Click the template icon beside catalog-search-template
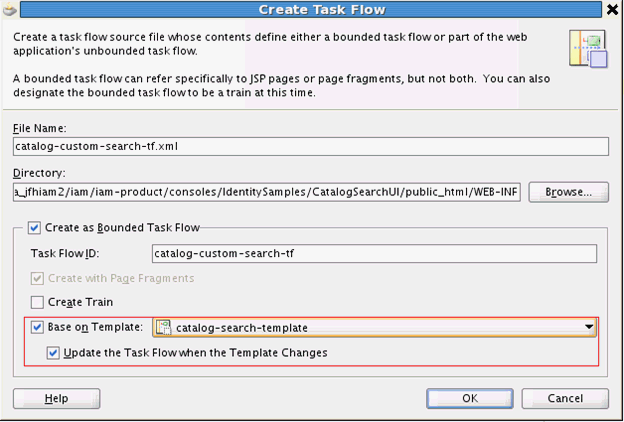The image size is (624, 422). [164, 327]
